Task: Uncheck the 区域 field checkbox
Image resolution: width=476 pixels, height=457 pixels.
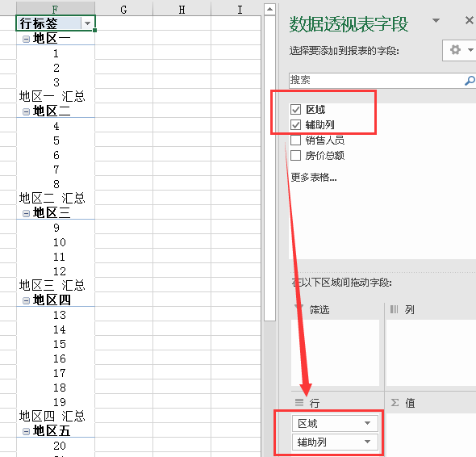Action: (295, 109)
